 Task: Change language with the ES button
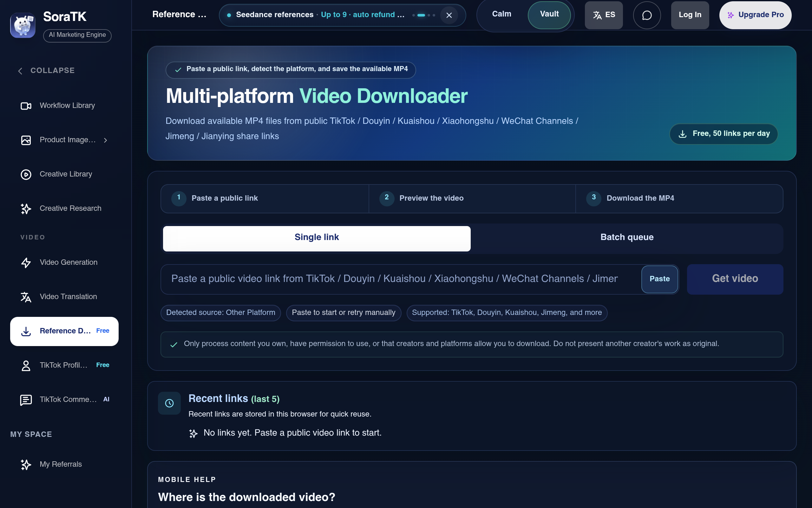(x=604, y=15)
